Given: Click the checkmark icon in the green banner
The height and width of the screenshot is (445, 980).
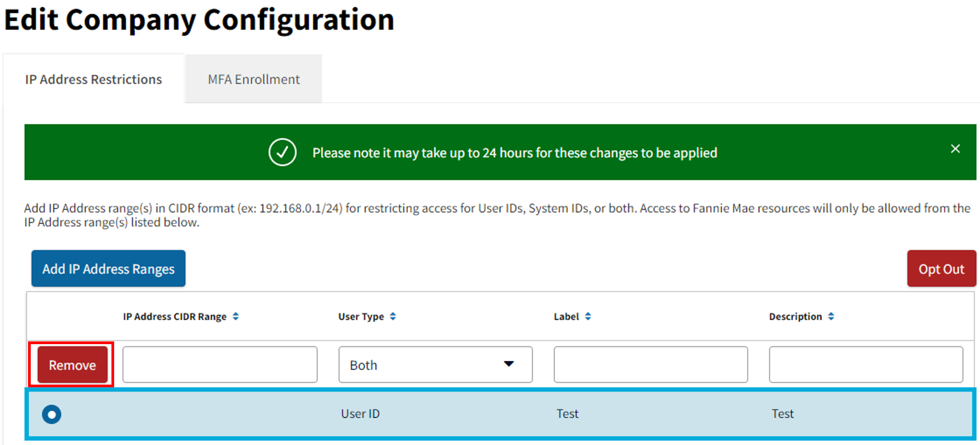Looking at the screenshot, I should click(x=282, y=152).
